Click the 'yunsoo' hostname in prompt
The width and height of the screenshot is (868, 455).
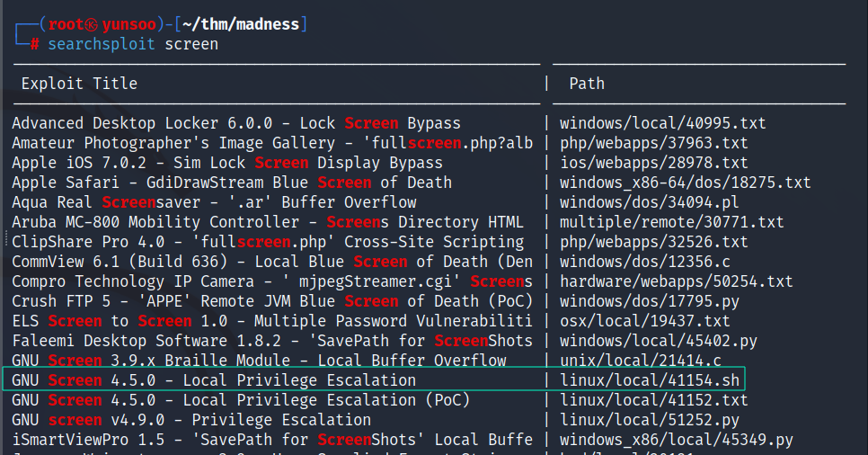[129, 25]
